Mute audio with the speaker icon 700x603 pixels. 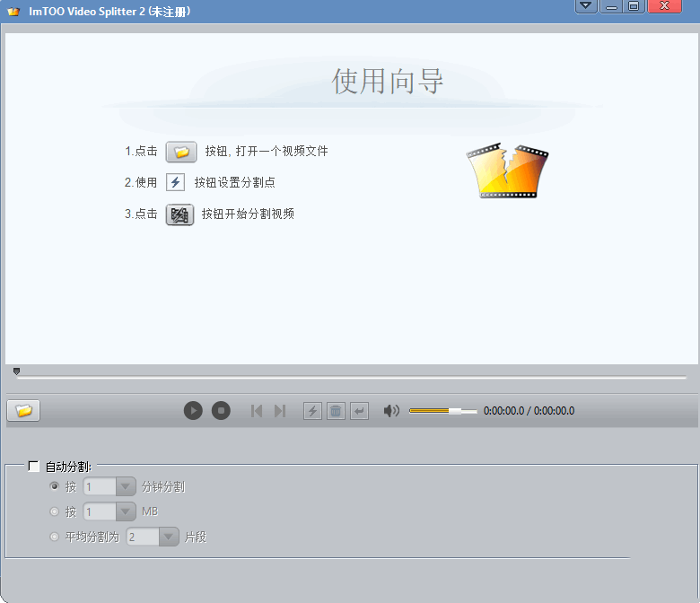click(x=391, y=411)
